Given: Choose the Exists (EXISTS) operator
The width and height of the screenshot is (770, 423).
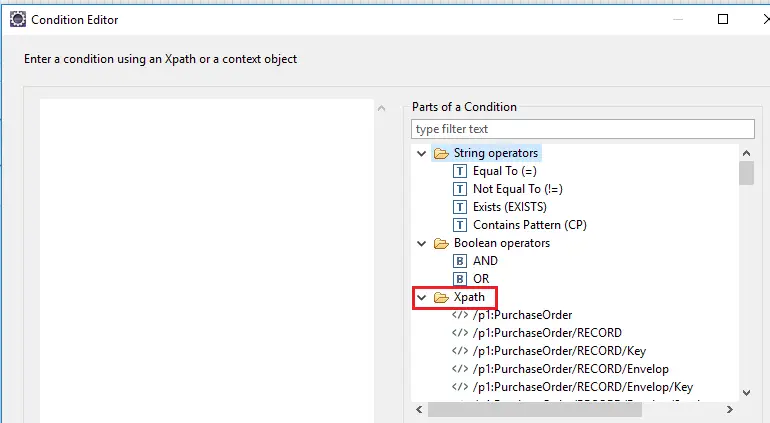Looking at the screenshot, I should coord(510,207).
